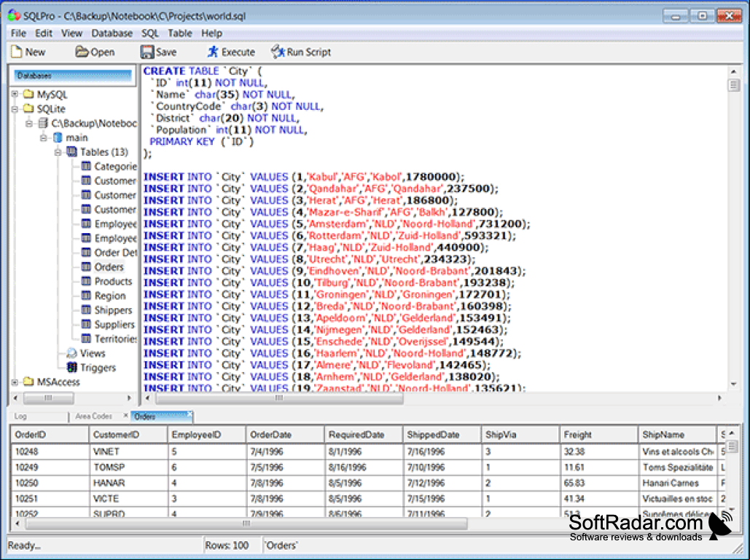750x560 pixels.
Task: Open the File menu
Action: [18, 33]
